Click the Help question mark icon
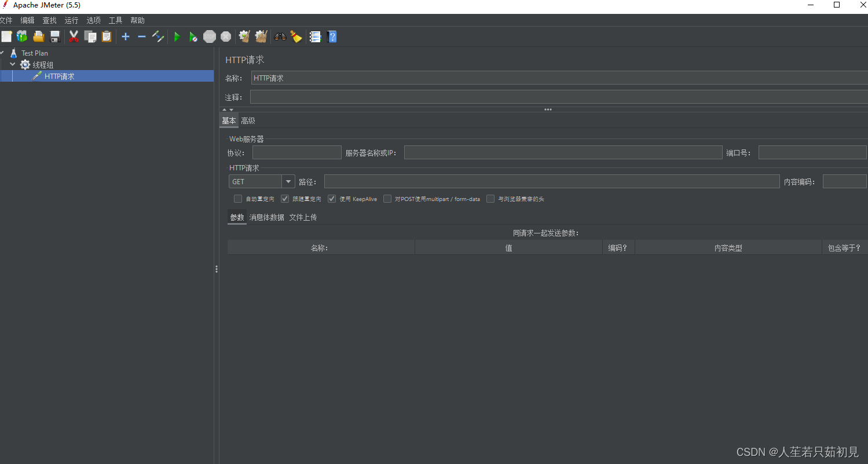Viewport: 868px width, 464px height. tap(332, 36)
